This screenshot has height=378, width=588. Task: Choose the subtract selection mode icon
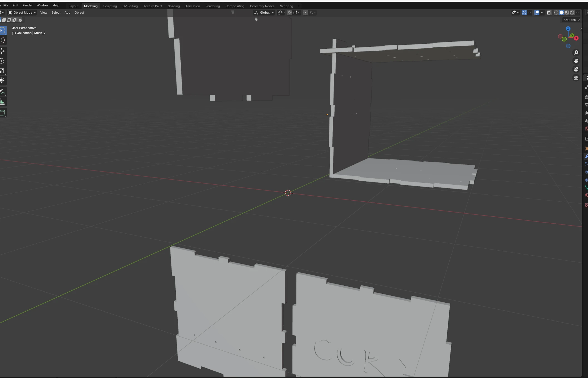9,20
